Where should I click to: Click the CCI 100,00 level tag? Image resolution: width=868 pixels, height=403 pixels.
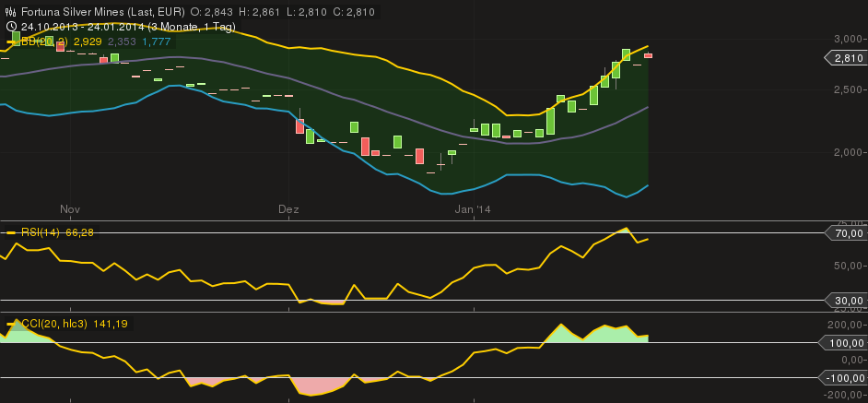click(845, 343)
